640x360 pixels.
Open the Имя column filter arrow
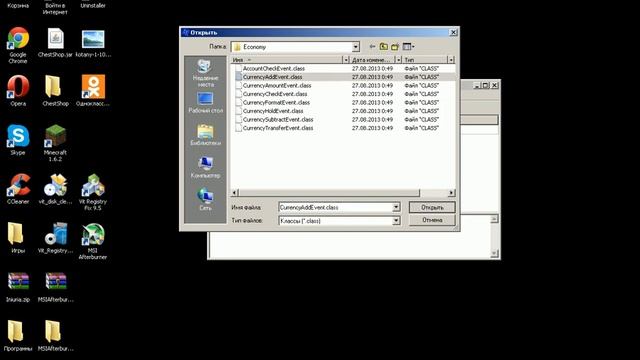pyautogui.click(x=346, y=60)
